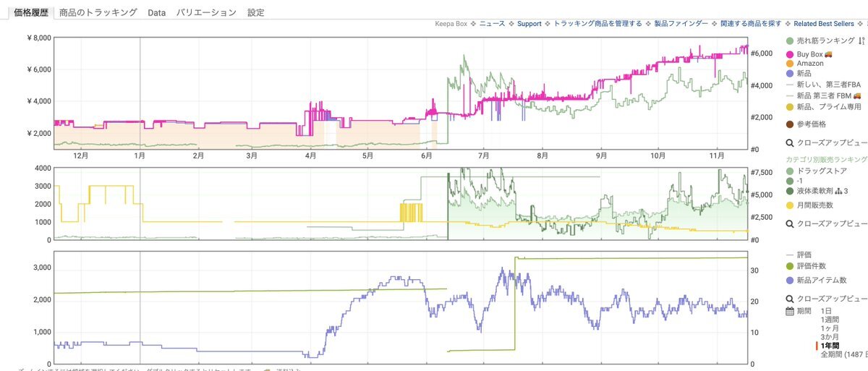Open the バリエーション tab
Screen dimensions: 868x371
pyautogui.click(x=206, y=12)
